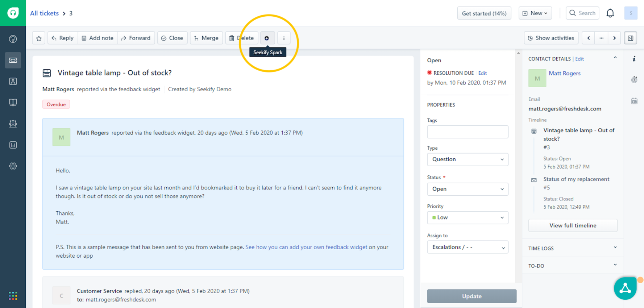The image size is (644, 308).
Task: Reply to the ticket
Action: (63, 38)
